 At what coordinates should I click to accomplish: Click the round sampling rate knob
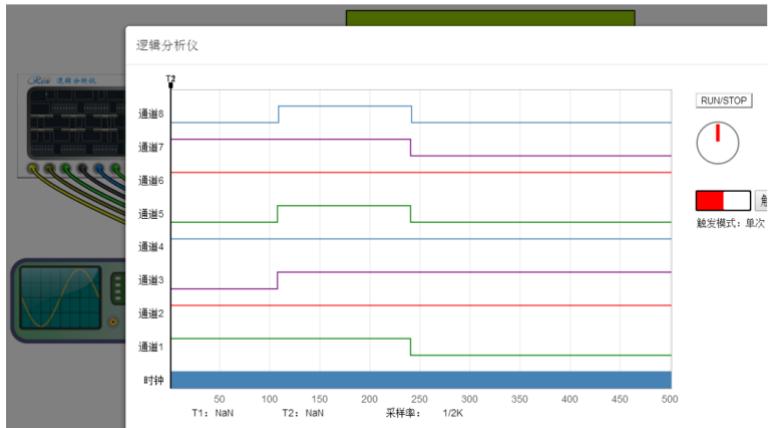tap(717, 142)
